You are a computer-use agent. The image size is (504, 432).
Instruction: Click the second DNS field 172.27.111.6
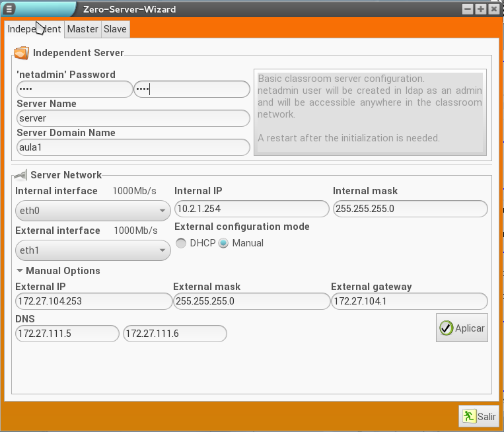(x=174, y=334)
